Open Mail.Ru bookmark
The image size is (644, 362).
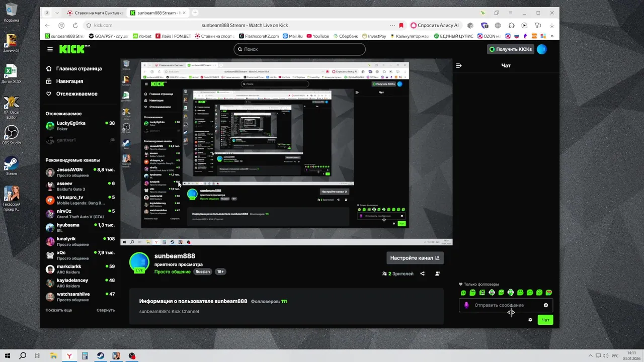pyautogui.click(x=293, y=36)
